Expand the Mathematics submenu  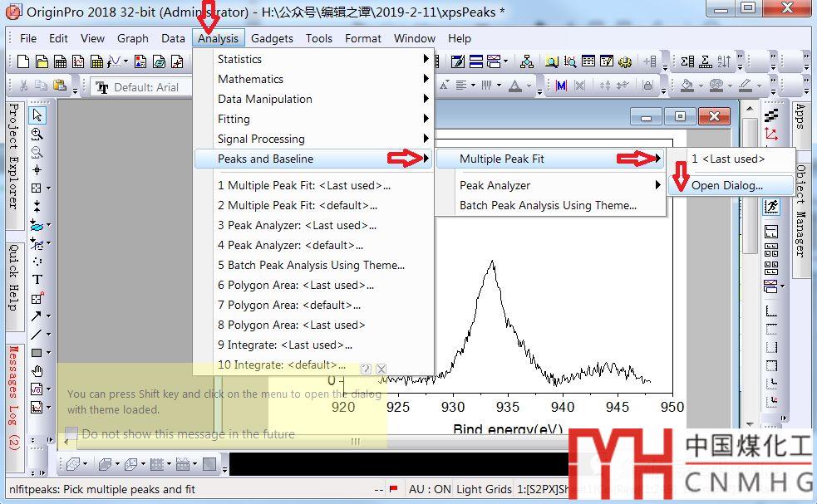(x=313, y=79)
